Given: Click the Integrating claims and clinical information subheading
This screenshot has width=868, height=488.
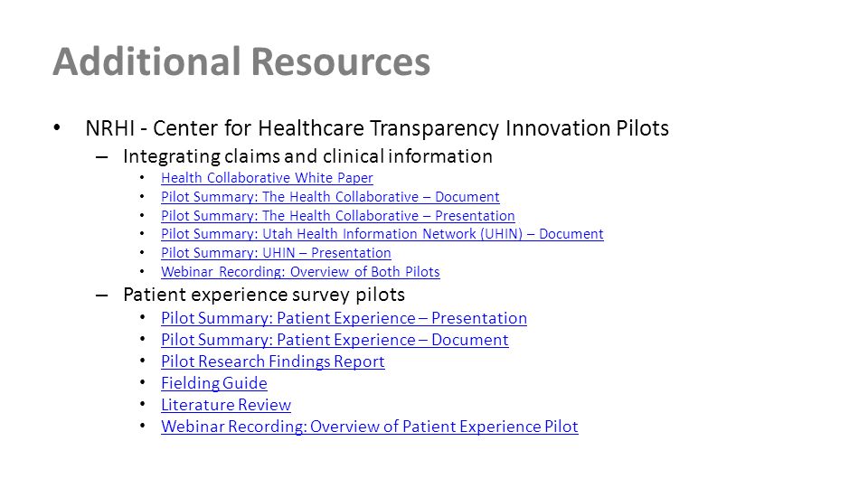Looking at the screenshot, I should tap(307, 156).
